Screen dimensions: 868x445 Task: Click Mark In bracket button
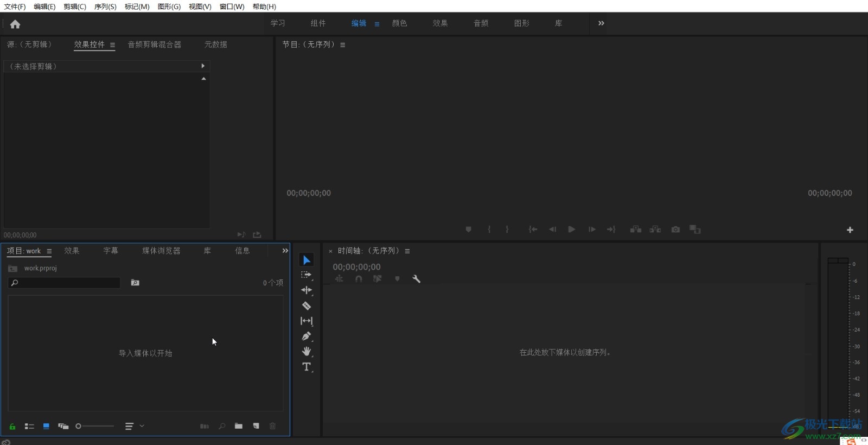(489, 230)
